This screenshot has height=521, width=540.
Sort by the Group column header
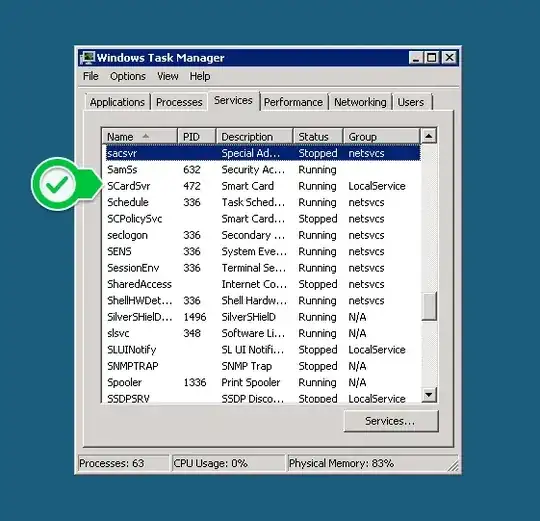[x=382, y=137]
